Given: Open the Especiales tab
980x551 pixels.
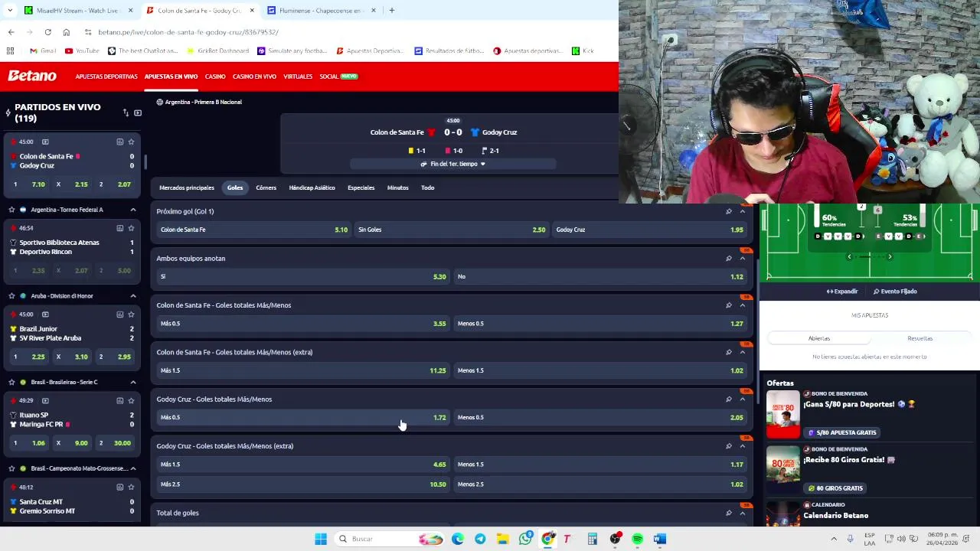Looking at the screenshot, I should click(361, 187).
